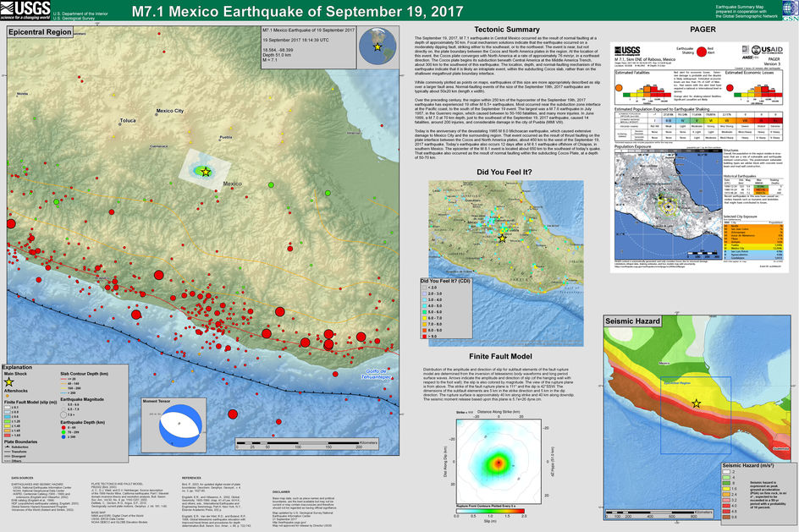Click the yellow star on Seismic Hazard map
This screenshot has width=799, height=532.
pyautogui.click(x=697, y=404)
